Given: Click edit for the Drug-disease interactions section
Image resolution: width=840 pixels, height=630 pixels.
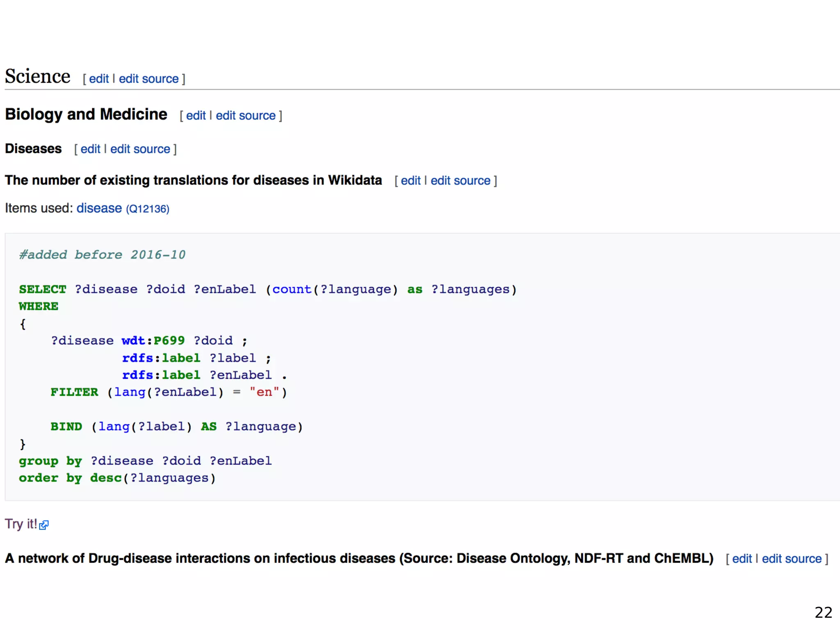Looking at the screenshot, I should tap(742, 559).
